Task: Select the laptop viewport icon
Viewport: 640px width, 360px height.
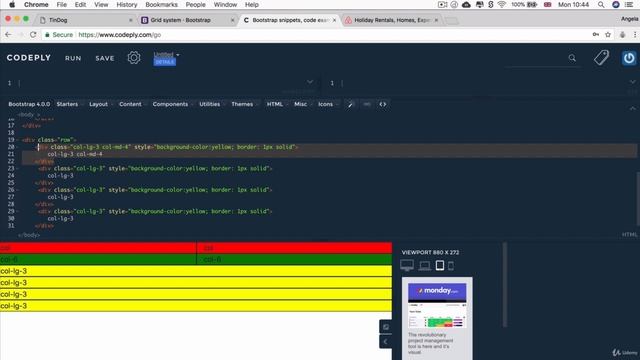Action: click(x=424, y=266)
